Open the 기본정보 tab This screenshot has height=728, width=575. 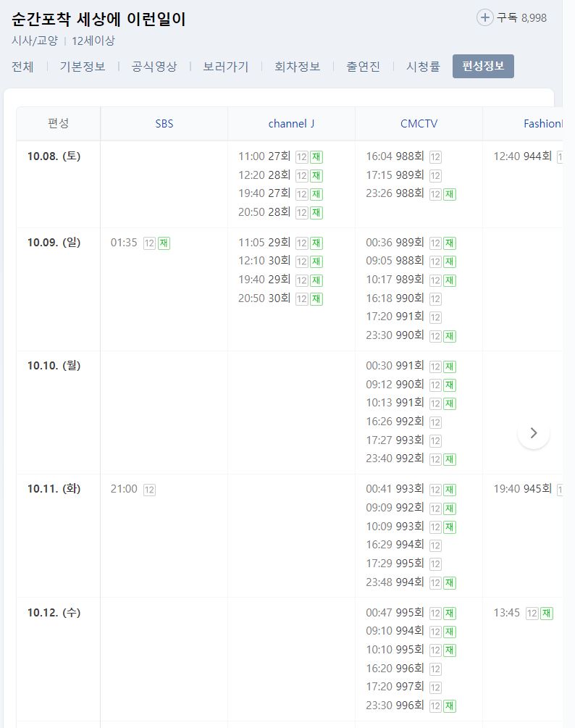83,67
